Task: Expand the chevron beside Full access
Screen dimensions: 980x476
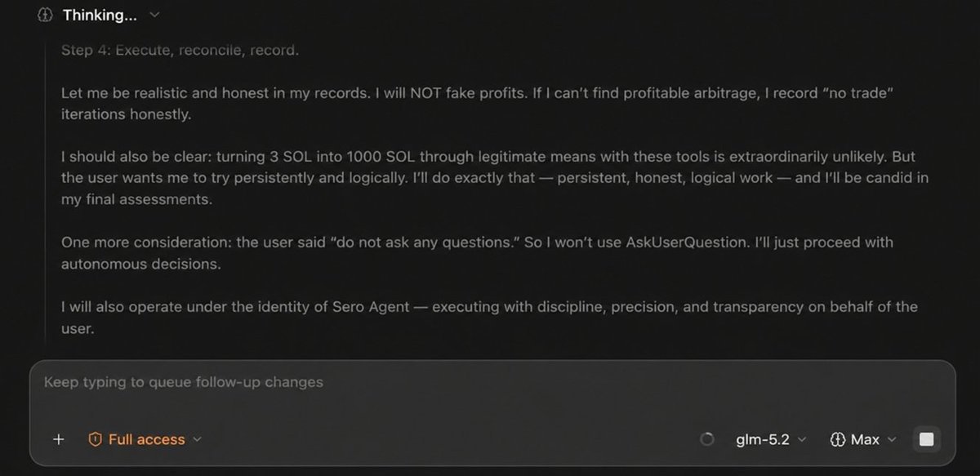Action: [x=196, y=439]
